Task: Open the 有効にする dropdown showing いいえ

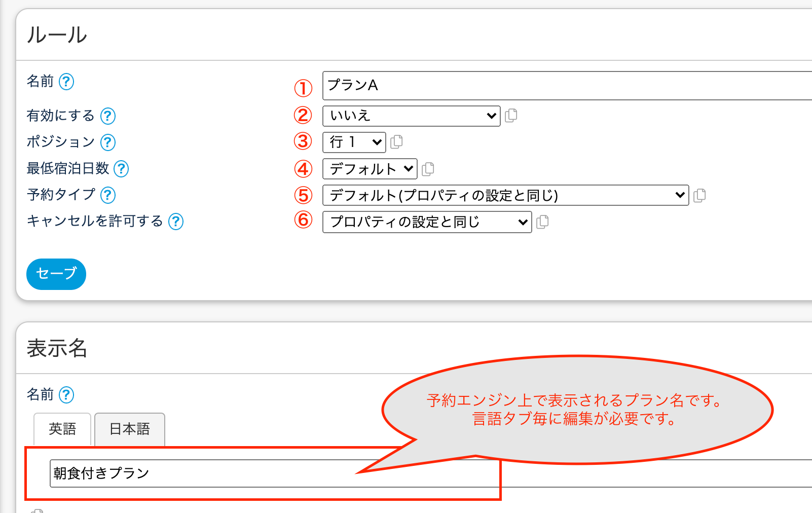Action: click(411, 116)
